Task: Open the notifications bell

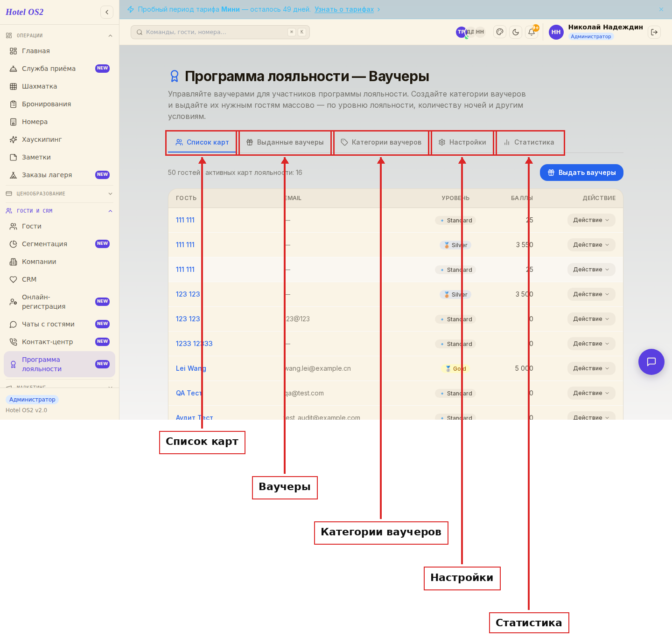Action: click(532, 32)
